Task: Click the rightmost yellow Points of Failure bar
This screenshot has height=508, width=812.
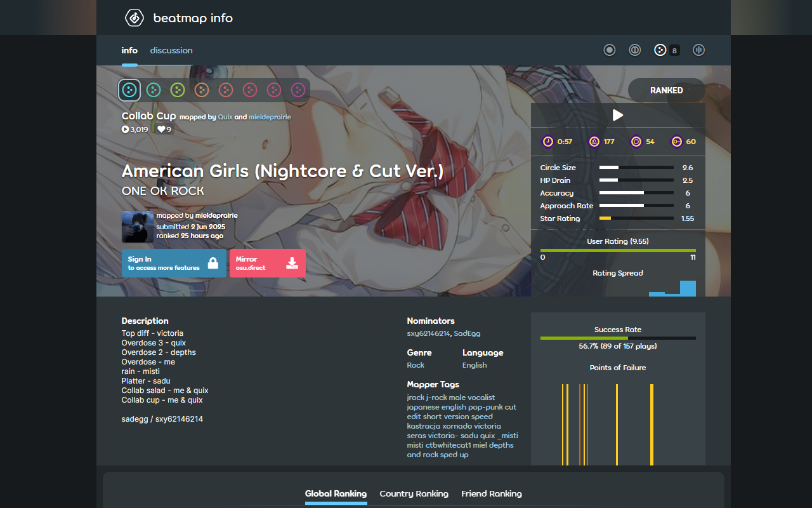Action: click(x=652, y=425)
